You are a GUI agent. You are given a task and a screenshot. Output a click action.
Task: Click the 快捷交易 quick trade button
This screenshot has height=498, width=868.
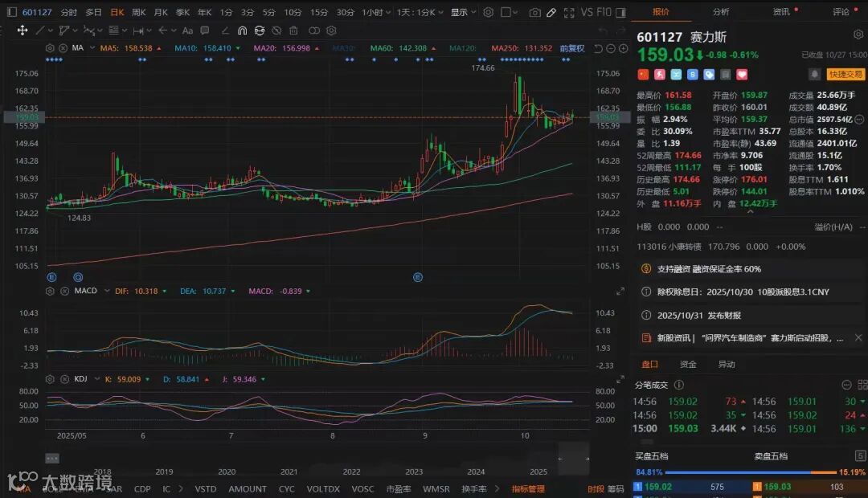(845, 74)
